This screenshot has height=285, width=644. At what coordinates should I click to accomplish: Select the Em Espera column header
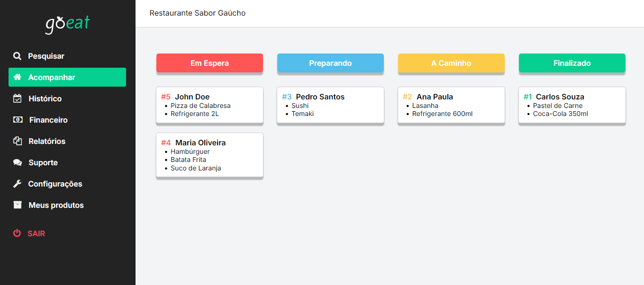coord(209,63)
